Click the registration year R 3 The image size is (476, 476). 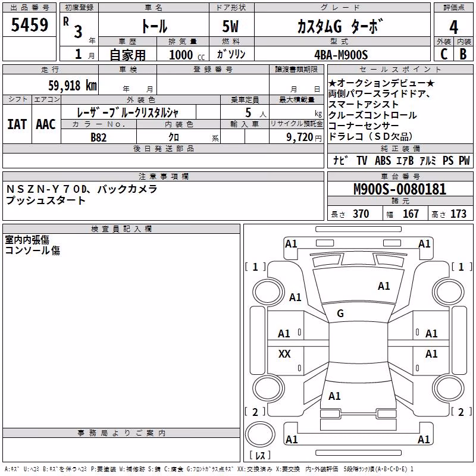(x=73, y=28)
